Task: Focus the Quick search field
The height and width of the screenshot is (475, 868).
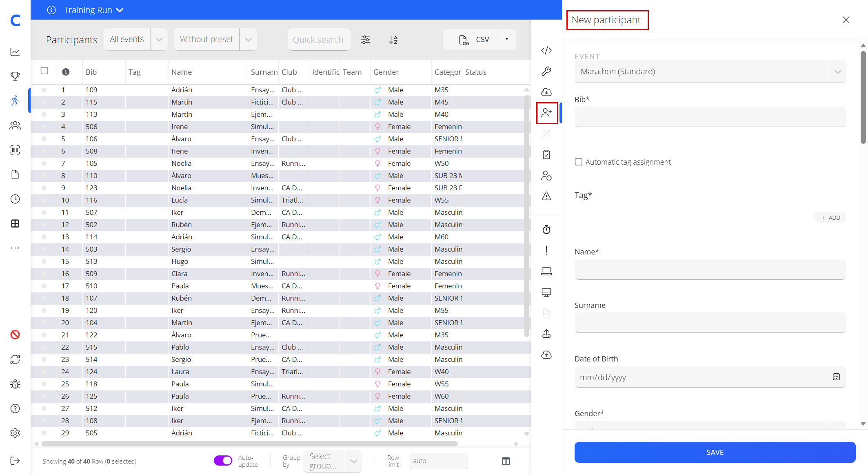Action: (x=319, y=40)
